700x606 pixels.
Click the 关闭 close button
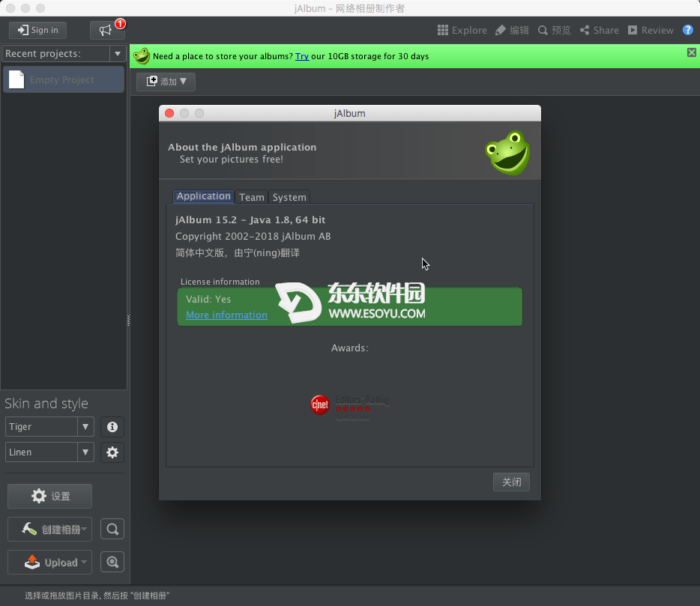tap(511, 482)
